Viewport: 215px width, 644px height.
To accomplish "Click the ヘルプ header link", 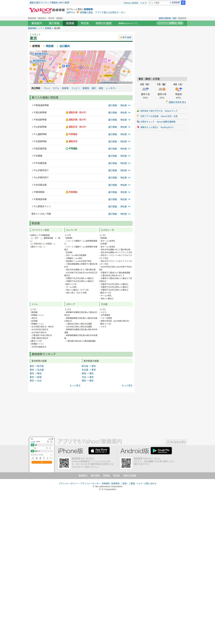I will 143,3.
